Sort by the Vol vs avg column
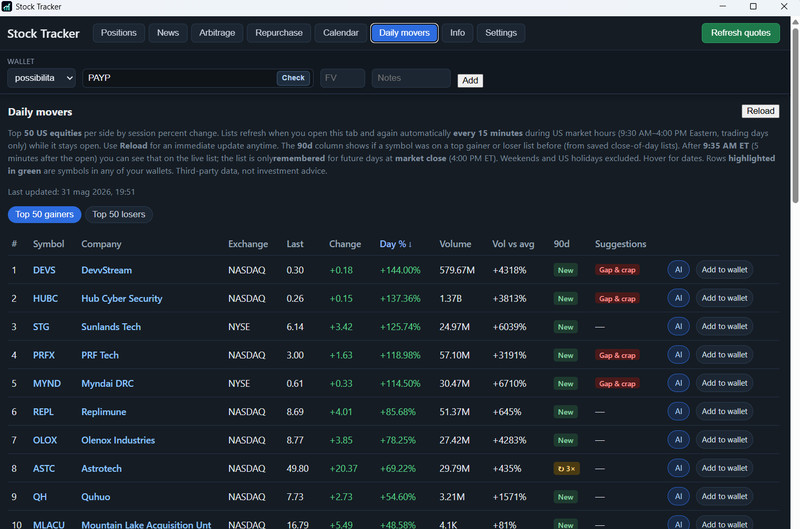The height and width of the screenshot is (529, 800). click(x=513, y=244)
